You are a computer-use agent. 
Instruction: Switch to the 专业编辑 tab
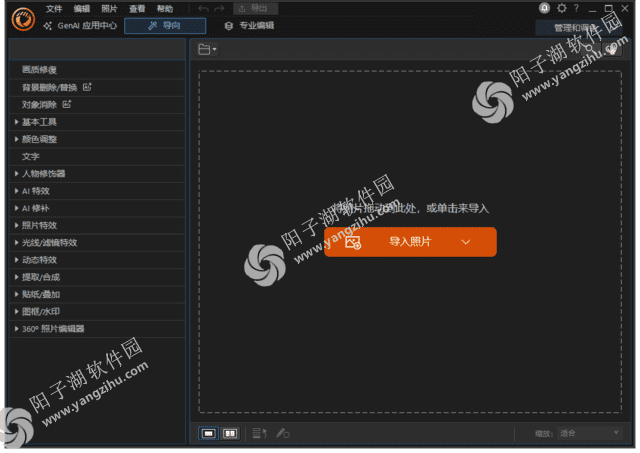[x=249, y=26]
